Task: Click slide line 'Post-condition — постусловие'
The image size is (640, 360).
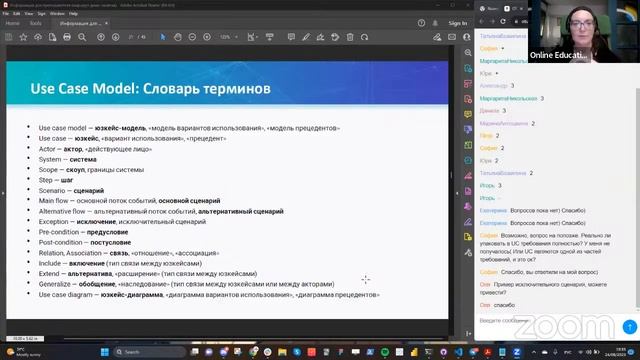Action: pyautogui.click(x=85, y=242)
